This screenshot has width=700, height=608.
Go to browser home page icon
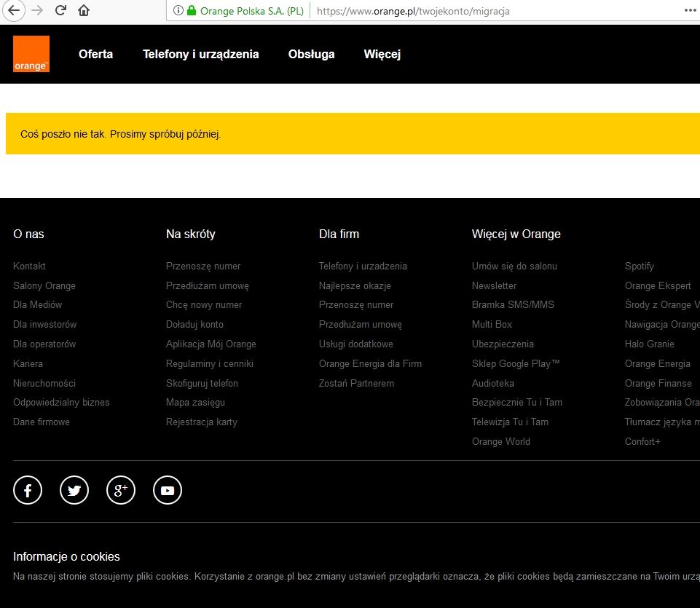[84, 10]
